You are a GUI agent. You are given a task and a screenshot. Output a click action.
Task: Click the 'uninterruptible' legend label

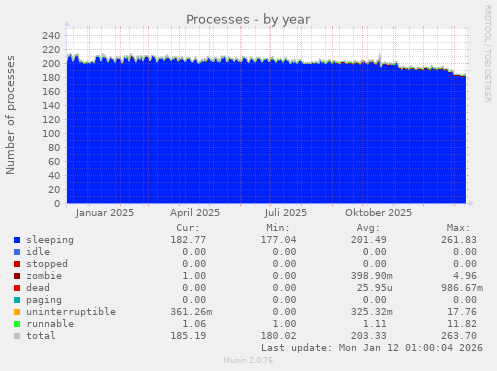[x=71, y=312]
